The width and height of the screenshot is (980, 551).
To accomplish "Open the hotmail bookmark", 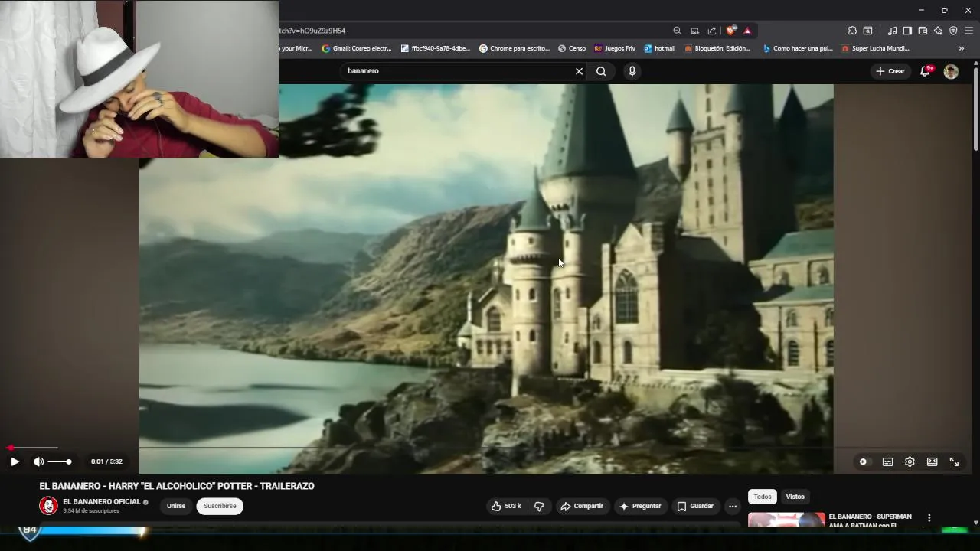I will click(x=660, y=48).
